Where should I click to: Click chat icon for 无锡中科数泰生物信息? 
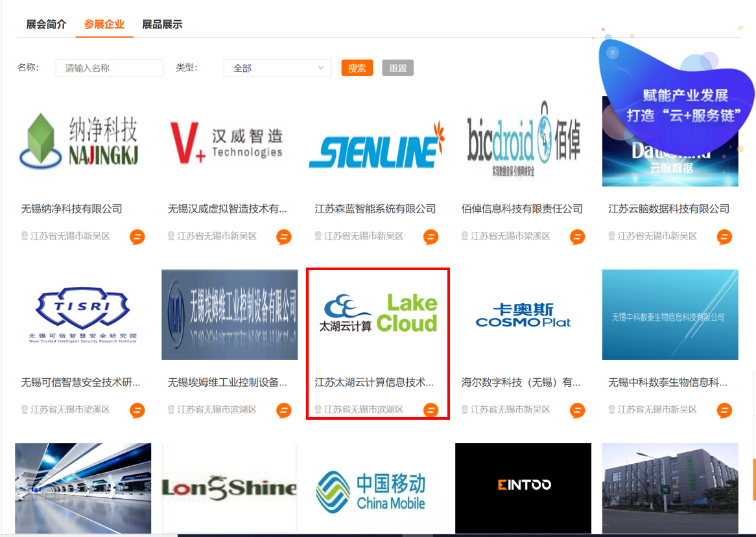click(x=724, y=410)
